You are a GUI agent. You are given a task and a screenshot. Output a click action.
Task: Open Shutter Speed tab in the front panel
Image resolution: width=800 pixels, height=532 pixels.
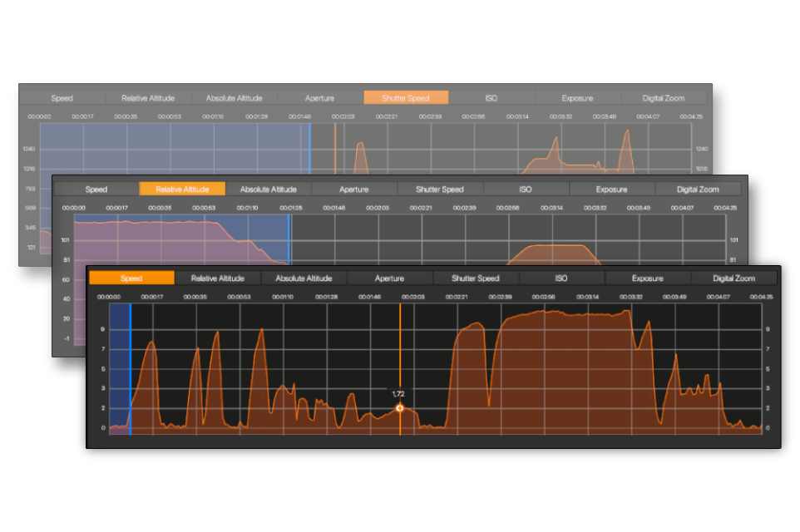tap(476, 278)
